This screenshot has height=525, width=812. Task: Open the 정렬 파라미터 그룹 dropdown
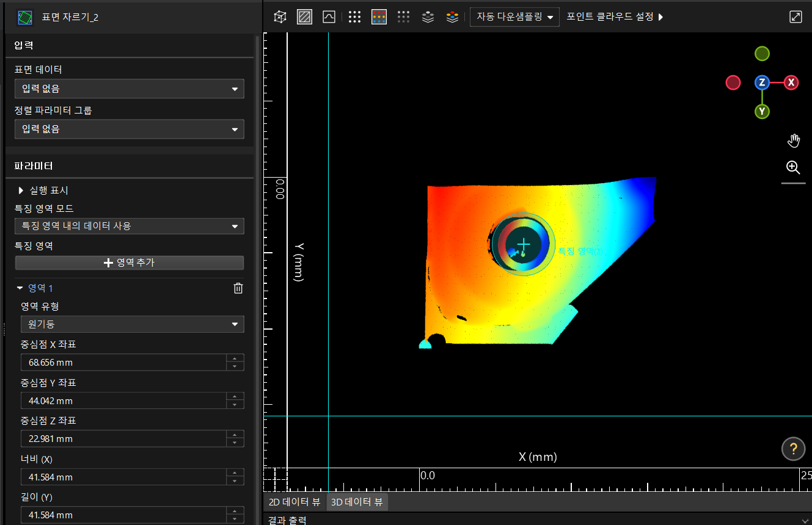pos(130,129)
